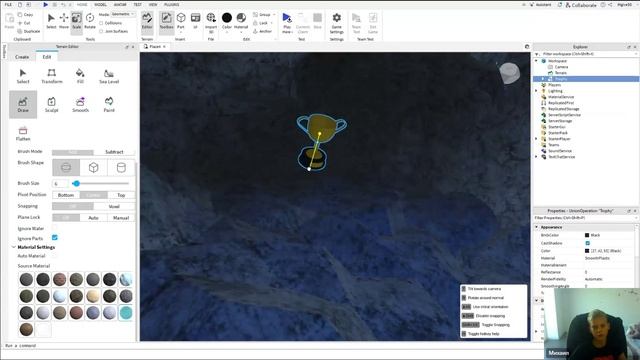The width and height of the screenshot is (640, 360).
Task: Open the Group dropdown arrow
Action: (x=274, y=15)
